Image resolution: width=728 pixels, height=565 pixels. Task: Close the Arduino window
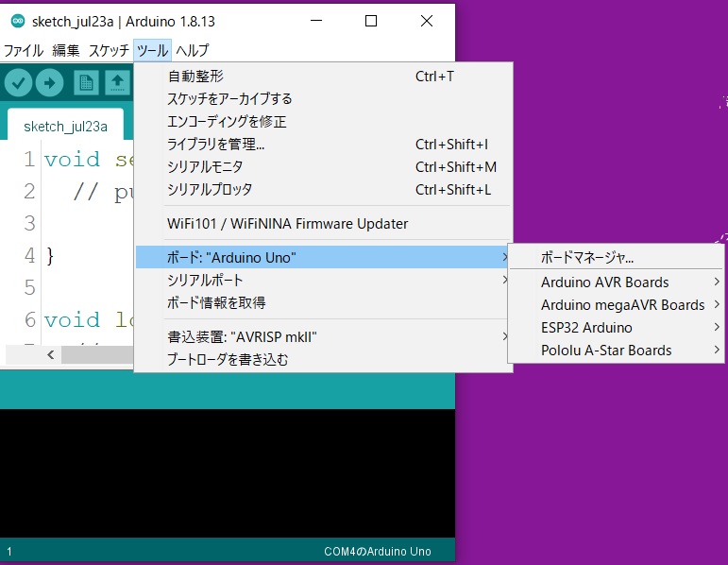[427, 21]
